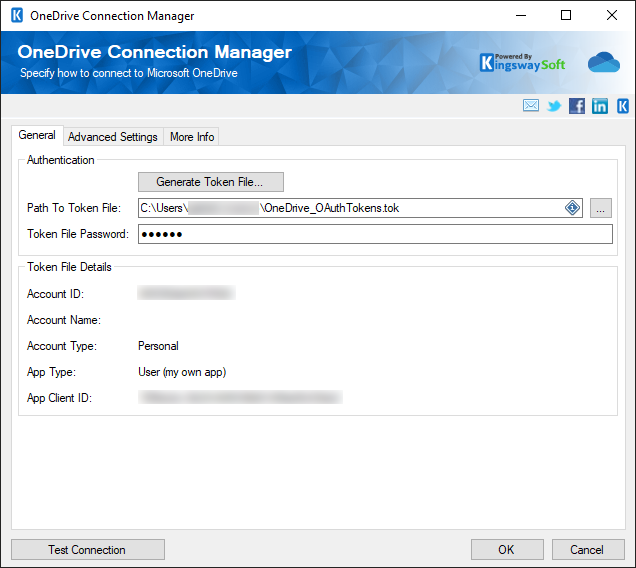Open the Advanced Settings tab
Image resolution: width=636 pixels, height=568 pixels.
click(113, 137)
